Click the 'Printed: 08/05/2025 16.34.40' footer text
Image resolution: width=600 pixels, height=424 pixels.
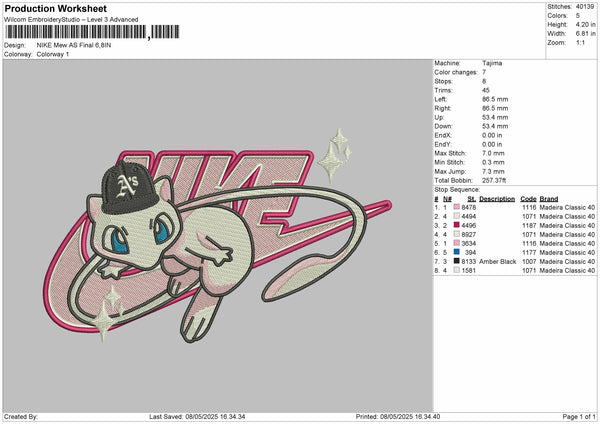pyautogui.click(x=398, y=416)
